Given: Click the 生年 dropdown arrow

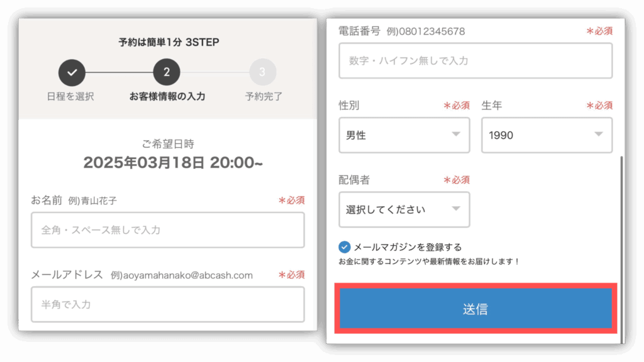Looking at the screenshot, I should tap(599, 134).
